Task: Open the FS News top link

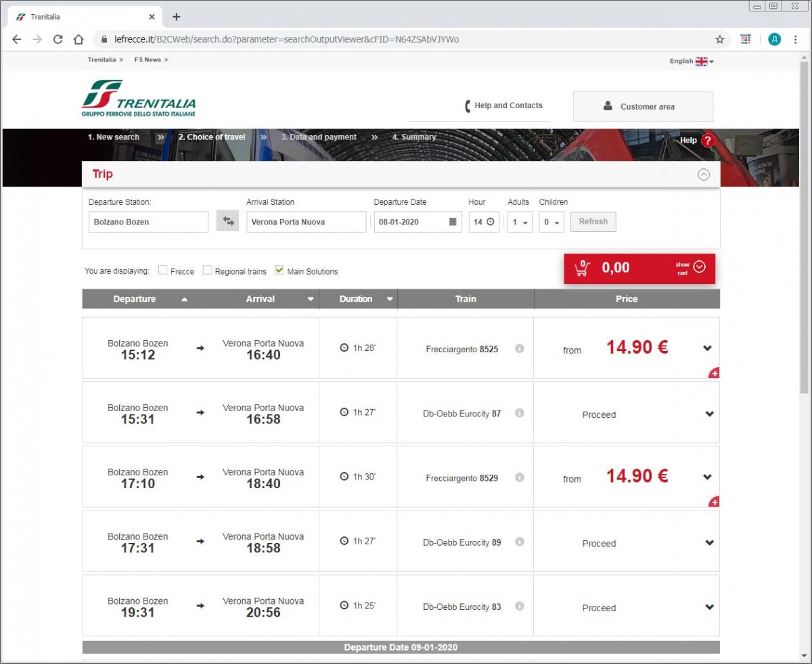Action: [x=151, y=60]
